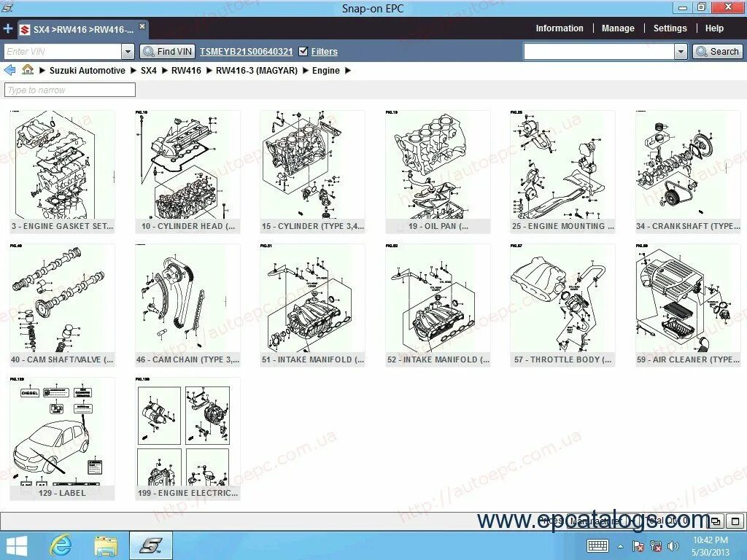Viewport: 747px width, 560px height.
Task: Click the status bar restore-panel icon
Action: [x=716, y=521]
